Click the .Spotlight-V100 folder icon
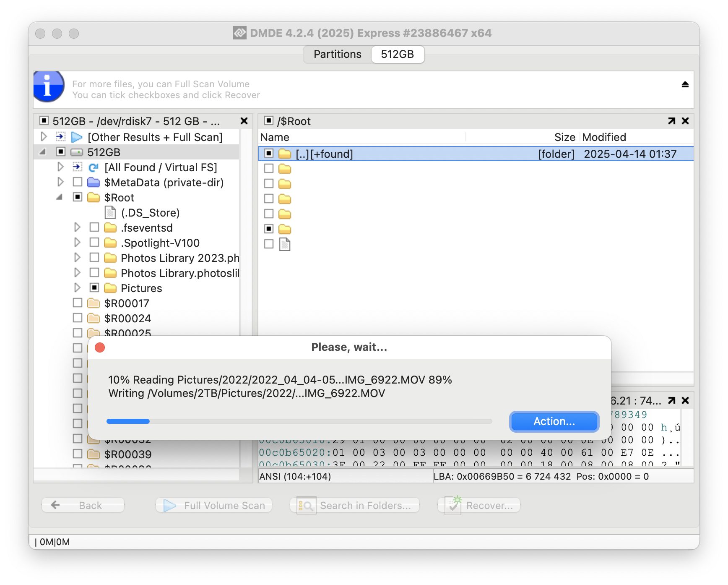The image size is (728, 585). 110,243
